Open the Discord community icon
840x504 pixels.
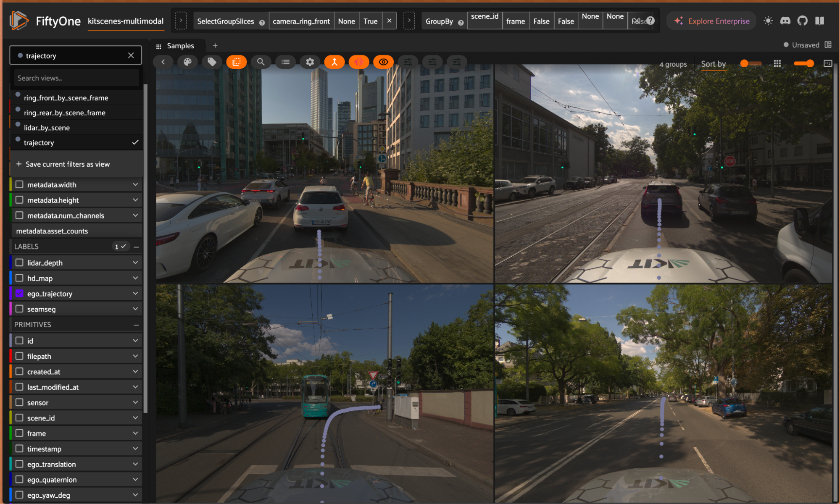click(785, 21)
